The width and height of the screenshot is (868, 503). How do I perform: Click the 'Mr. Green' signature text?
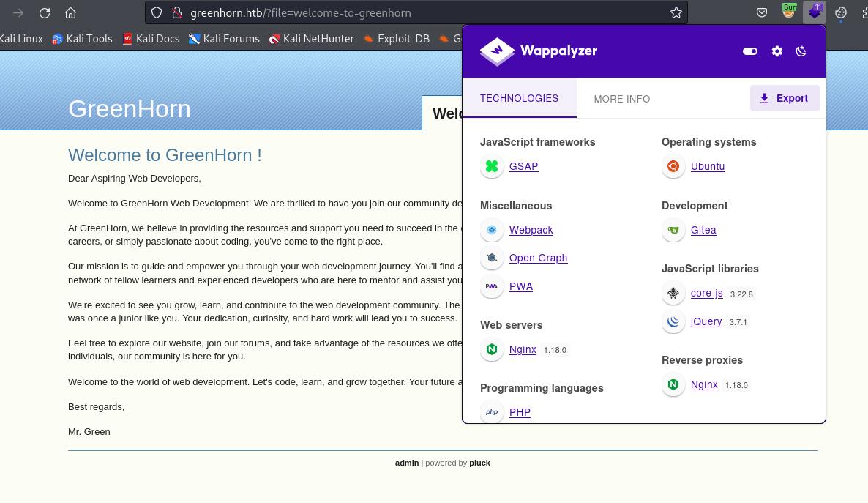89,431
